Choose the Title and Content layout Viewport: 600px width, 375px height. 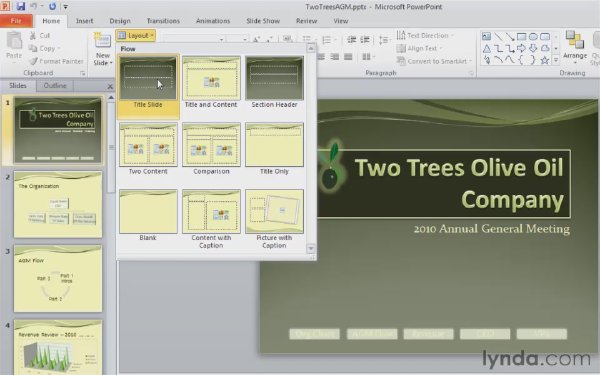tap(211, 83)
